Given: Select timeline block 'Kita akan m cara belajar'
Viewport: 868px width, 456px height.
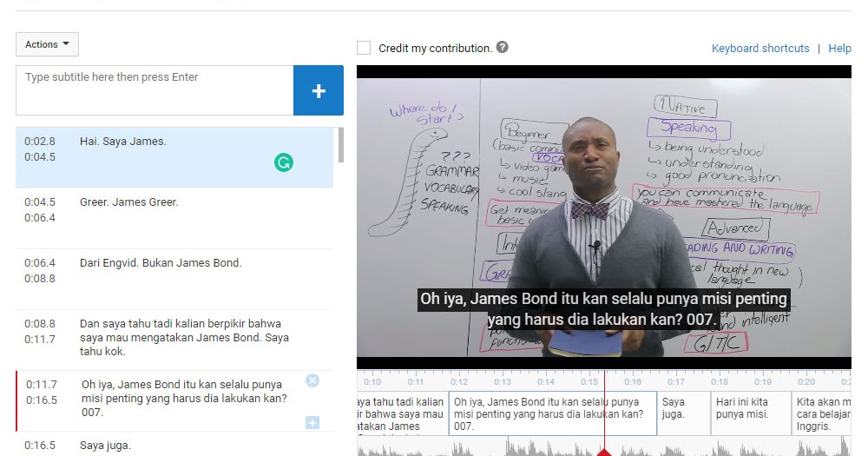Looking at the screenshot, I should click(x=821, y=413).
